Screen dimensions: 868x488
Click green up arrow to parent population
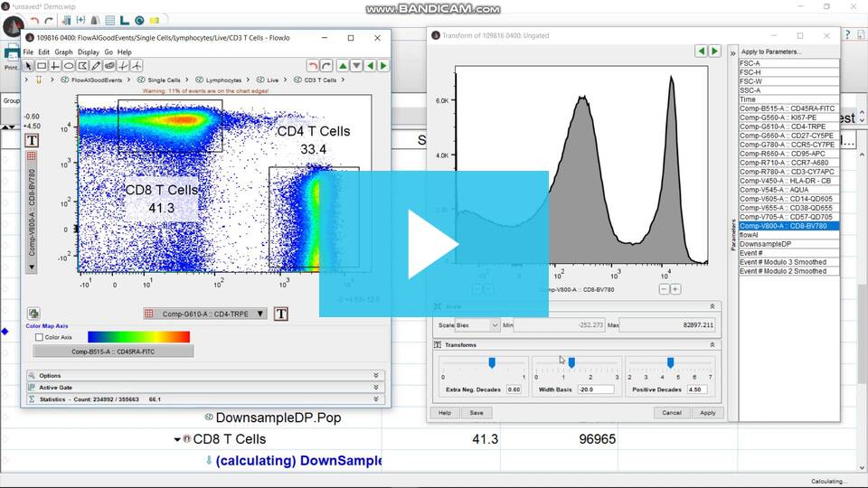pyautogui.click(x=344, y=66)
